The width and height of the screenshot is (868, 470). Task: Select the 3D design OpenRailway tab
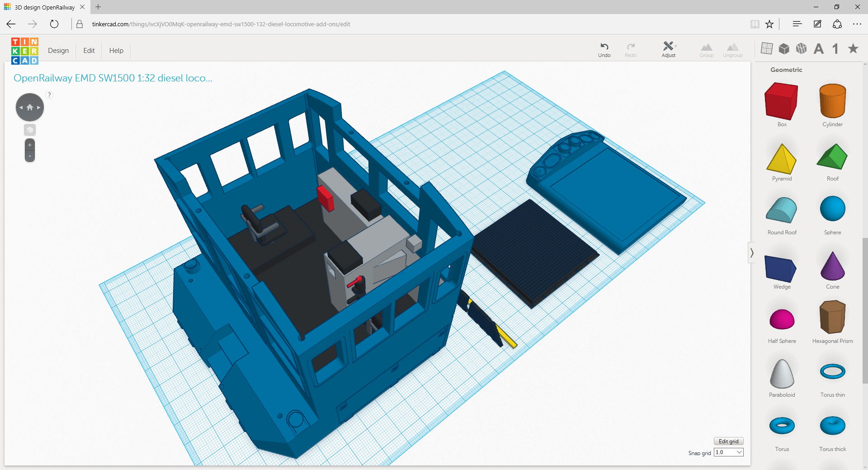click(45, 7)
